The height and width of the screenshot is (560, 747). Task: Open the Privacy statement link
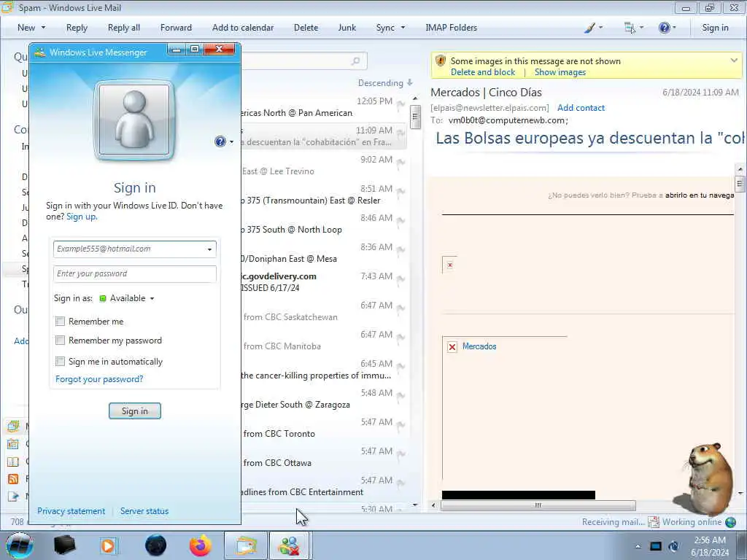tap(71, 511)
